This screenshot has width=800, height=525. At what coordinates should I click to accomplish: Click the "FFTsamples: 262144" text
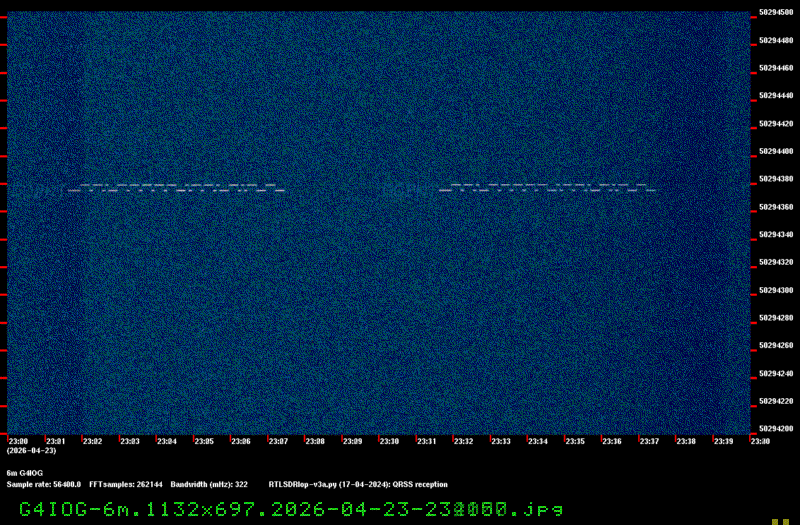point(126,485)
